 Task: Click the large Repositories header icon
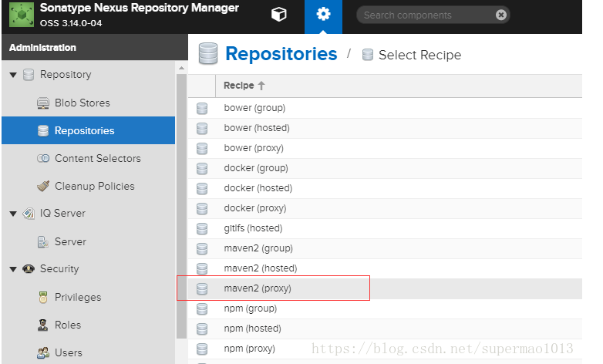tap(208, 54)
